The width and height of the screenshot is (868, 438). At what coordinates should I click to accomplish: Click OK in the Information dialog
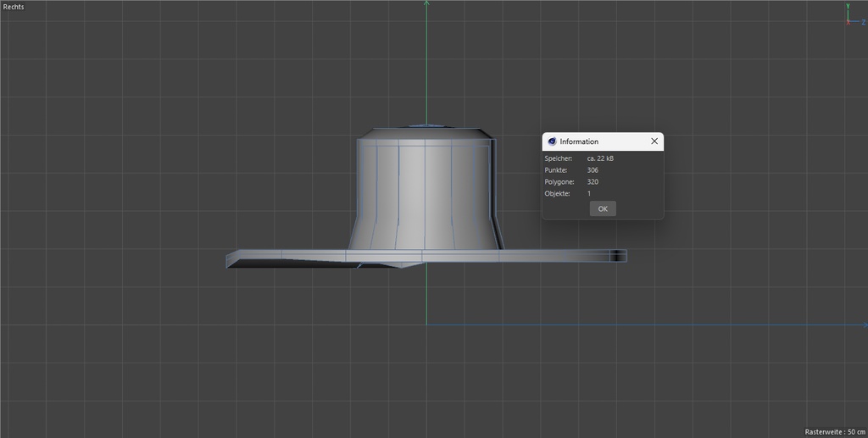coord(603,208)
